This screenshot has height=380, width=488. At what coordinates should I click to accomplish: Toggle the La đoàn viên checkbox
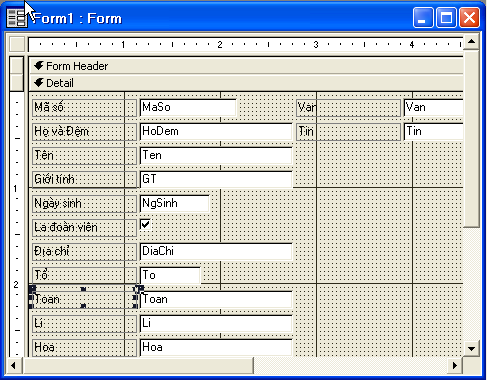pyautogui.click(x=146, y=225)
